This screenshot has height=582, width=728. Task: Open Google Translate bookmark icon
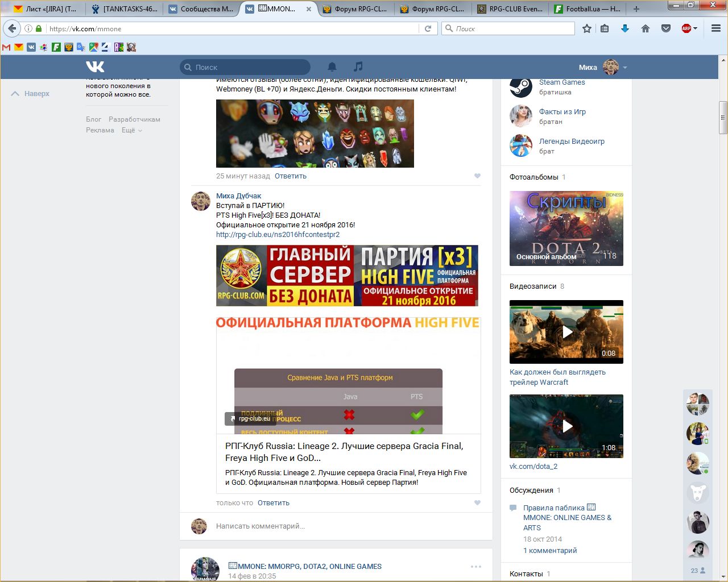(81, 47)
